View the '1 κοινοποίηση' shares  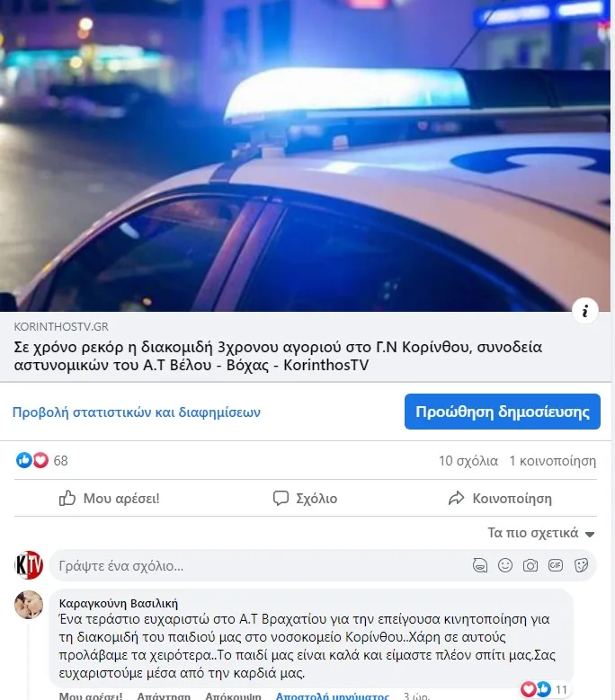pos(552,461)
